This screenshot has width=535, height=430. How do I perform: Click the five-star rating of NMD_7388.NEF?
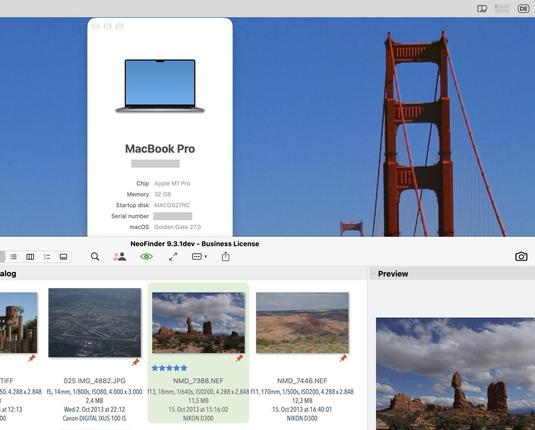click(x=169, y=368)
